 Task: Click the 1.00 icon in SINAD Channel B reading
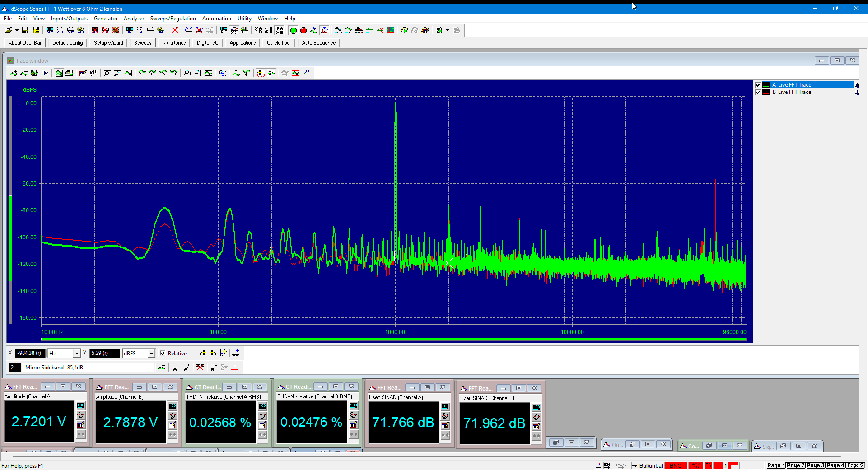[537, 407]
